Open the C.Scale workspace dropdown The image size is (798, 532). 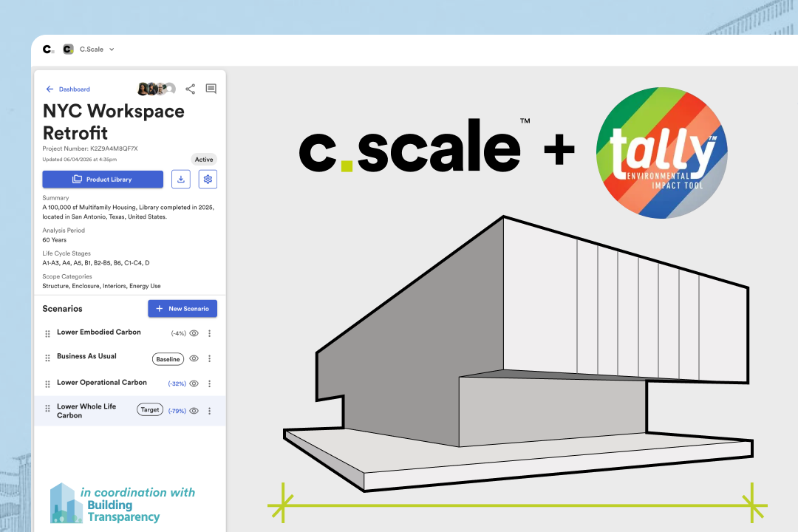click(97, 50)
